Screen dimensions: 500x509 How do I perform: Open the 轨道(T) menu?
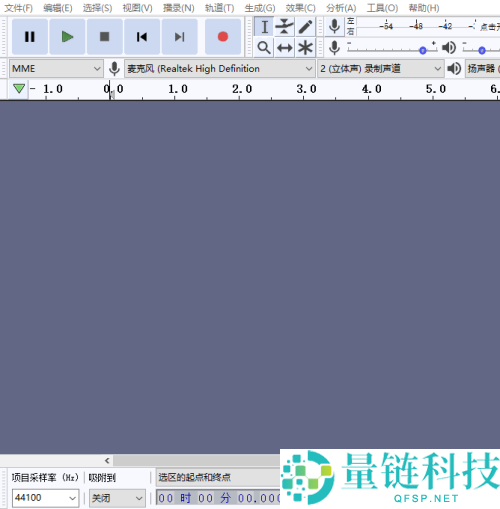pos(220,8)
